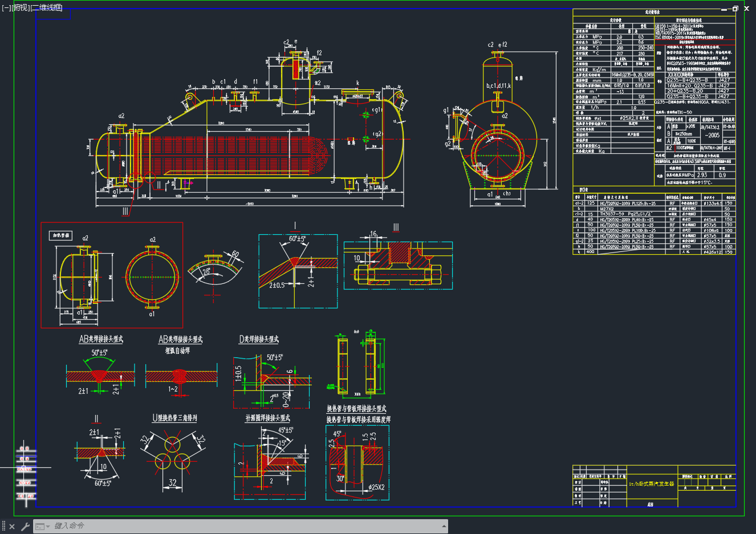Screen dimensions: 756x534
Task: Select the title 'D类焊接接头型式'
Action: (259, 339)
